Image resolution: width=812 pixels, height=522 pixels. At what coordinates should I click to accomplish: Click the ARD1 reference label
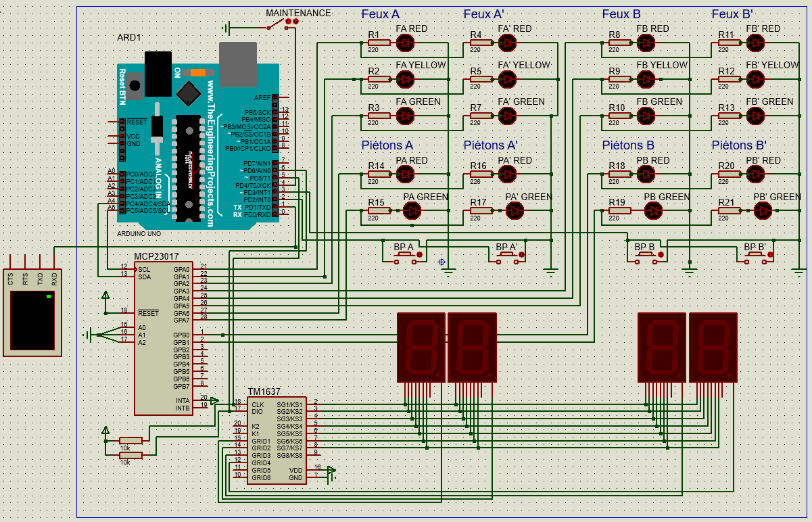pos(130,37)
